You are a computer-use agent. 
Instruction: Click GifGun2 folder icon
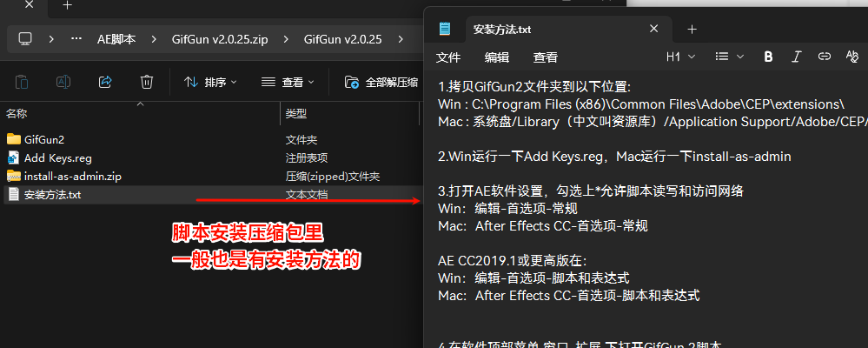point(14,139)
